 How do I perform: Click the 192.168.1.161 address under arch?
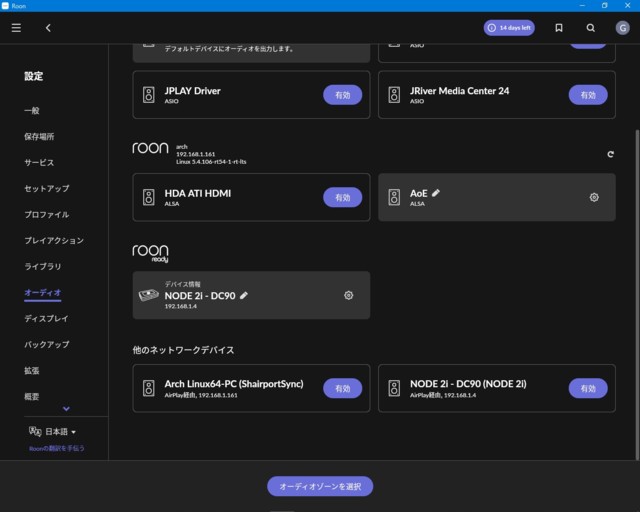tap(196, 154)
